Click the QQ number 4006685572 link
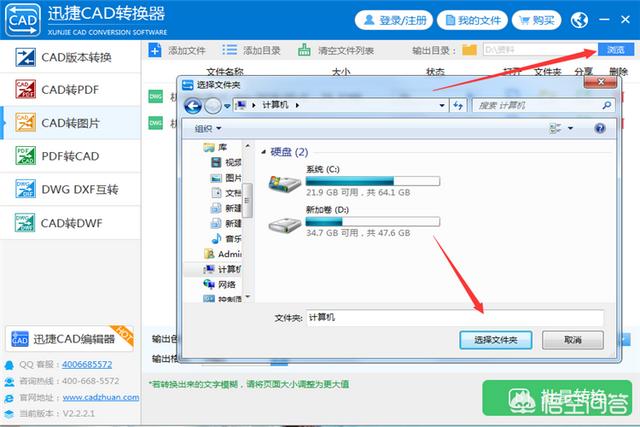 click(87, 364)
